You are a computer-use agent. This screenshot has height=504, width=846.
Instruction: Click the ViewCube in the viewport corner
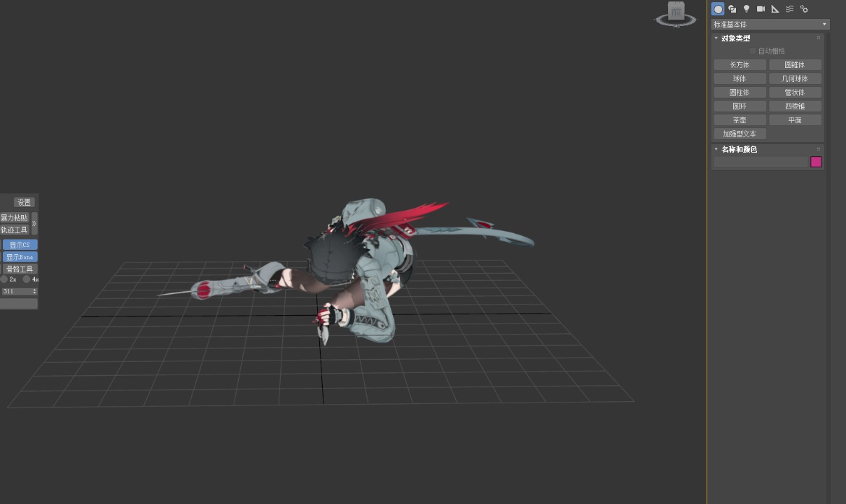click(676, 13)
